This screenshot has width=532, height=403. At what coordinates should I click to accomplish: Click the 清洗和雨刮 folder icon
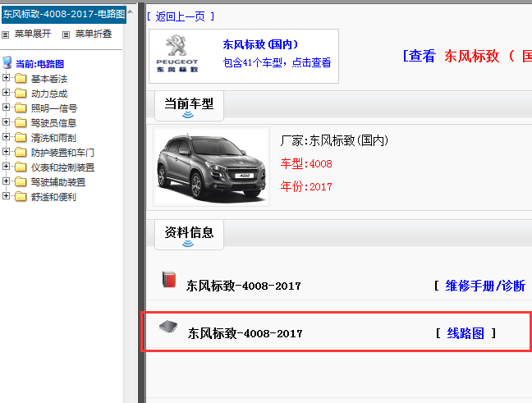tap(21, 138)
